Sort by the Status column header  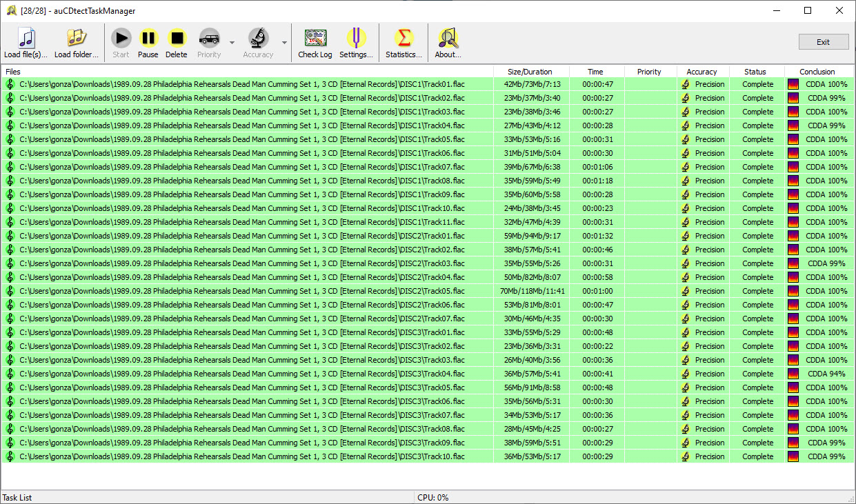tap(757, 72)
